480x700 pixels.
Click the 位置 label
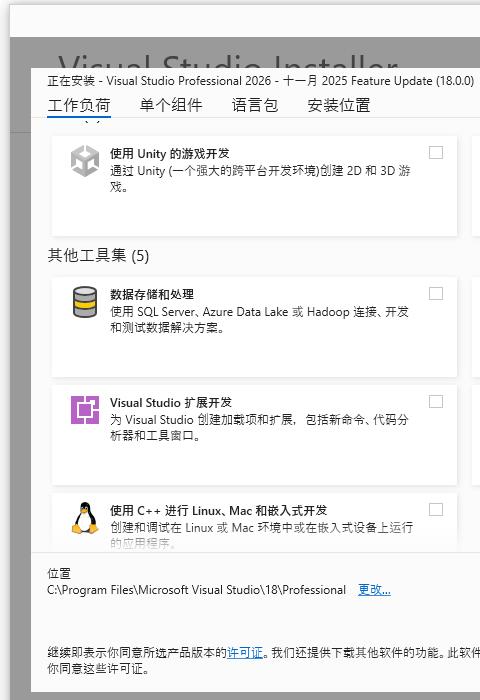pyautogui.click(x=59, y=573)
